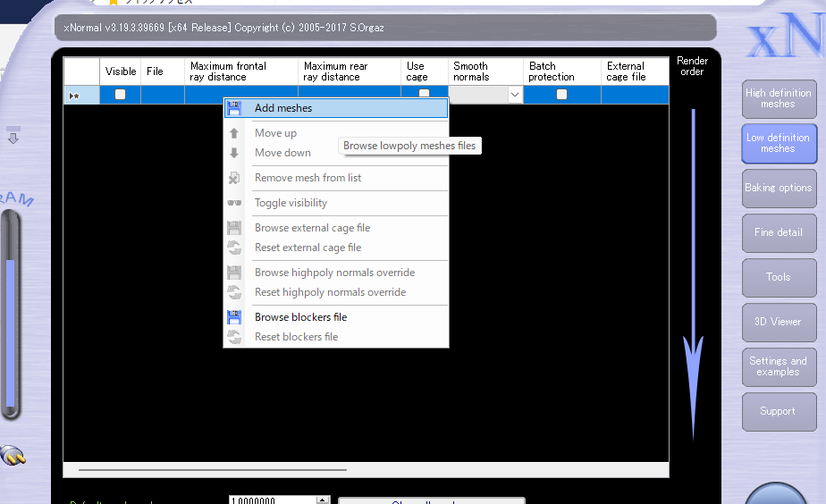Go to Baking options

point(778,188)
